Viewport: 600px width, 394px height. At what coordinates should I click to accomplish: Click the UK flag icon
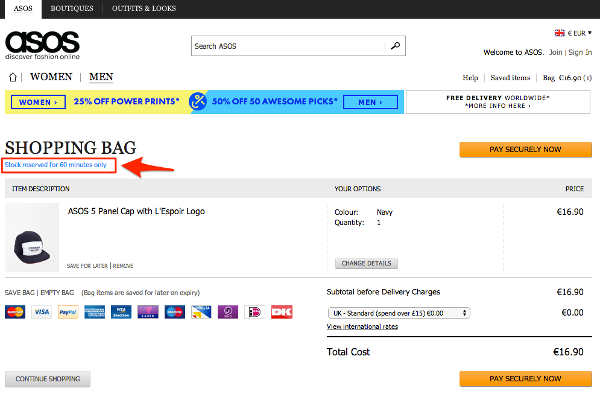tap(559, 33)
